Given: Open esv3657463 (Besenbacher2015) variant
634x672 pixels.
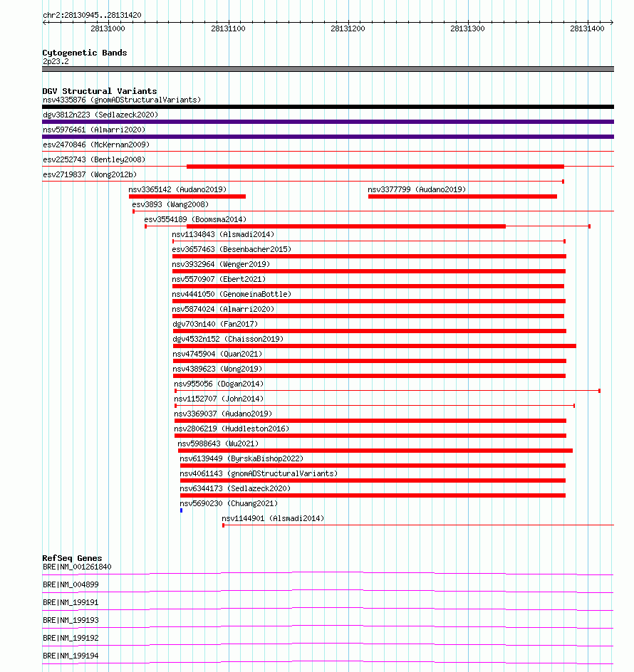Looking at the screenshot, I should point(232,249).
